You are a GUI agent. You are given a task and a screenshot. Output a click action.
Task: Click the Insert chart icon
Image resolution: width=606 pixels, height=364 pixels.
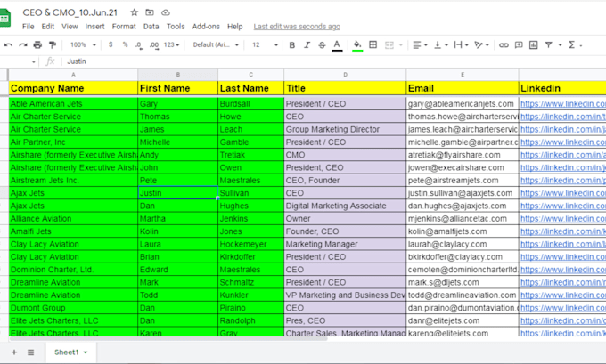click(533, 45)
